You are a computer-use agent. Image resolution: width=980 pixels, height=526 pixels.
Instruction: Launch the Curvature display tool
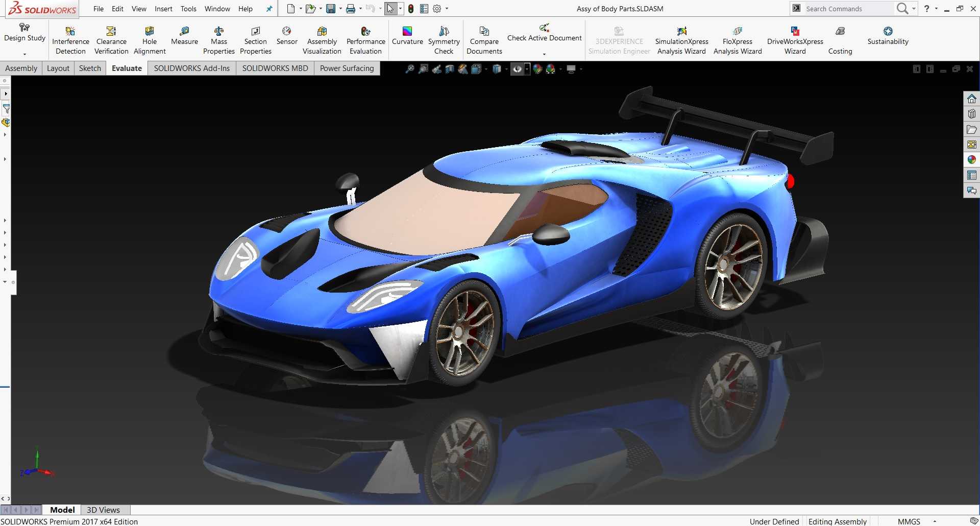407,36
